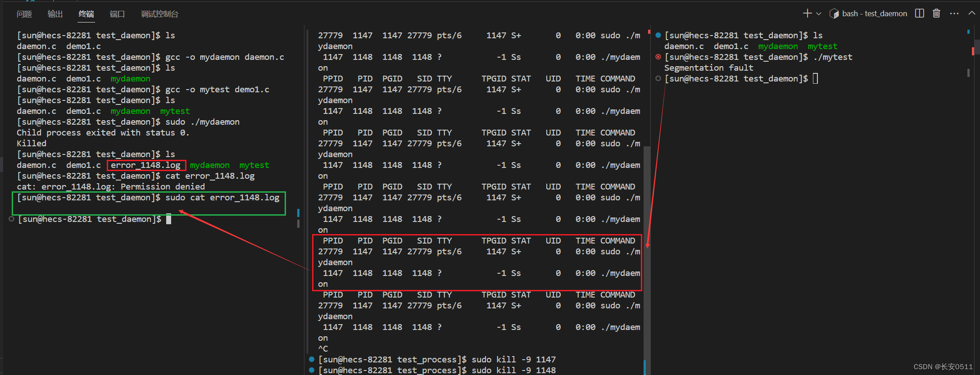The height and width of the screenshot is (375, 980).
Task: Click the ./mytest command text
Action: tap(833, 57)
